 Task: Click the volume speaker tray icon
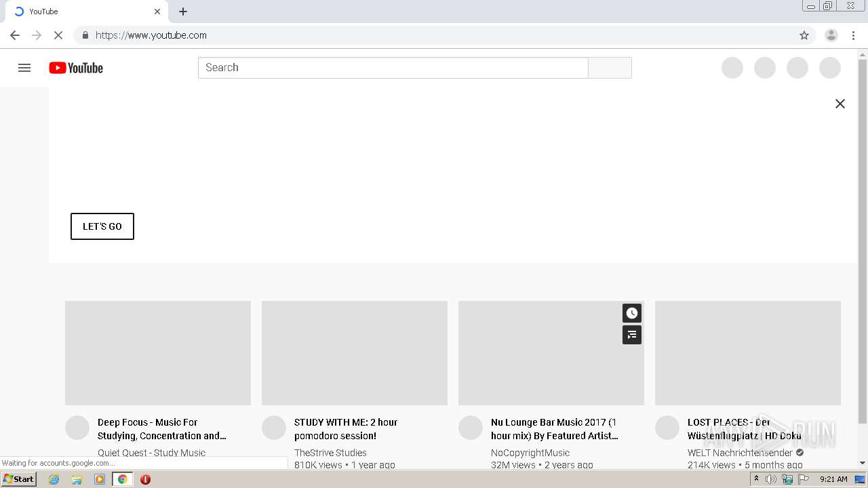coord(770,479)
